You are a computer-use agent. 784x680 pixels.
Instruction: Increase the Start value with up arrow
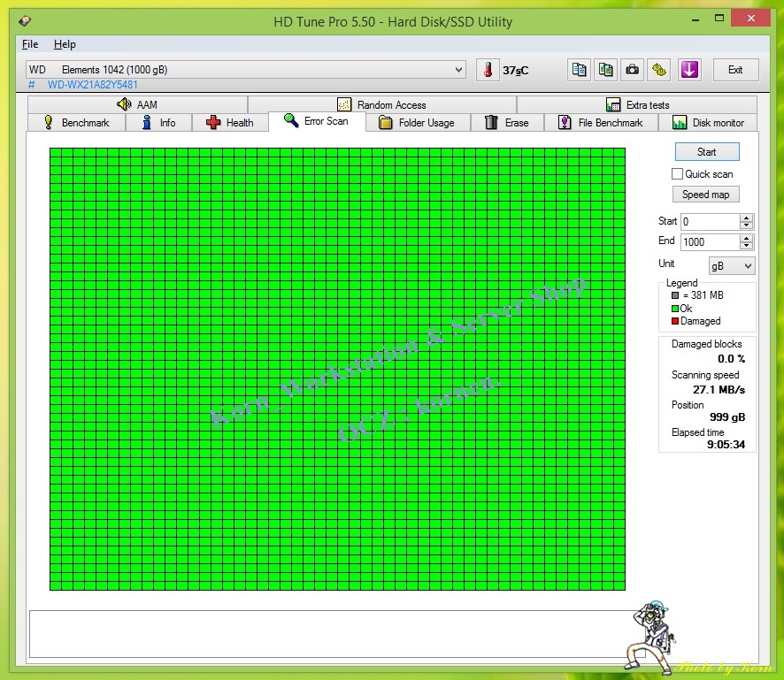pyautogui.click(x=746, y=218)
